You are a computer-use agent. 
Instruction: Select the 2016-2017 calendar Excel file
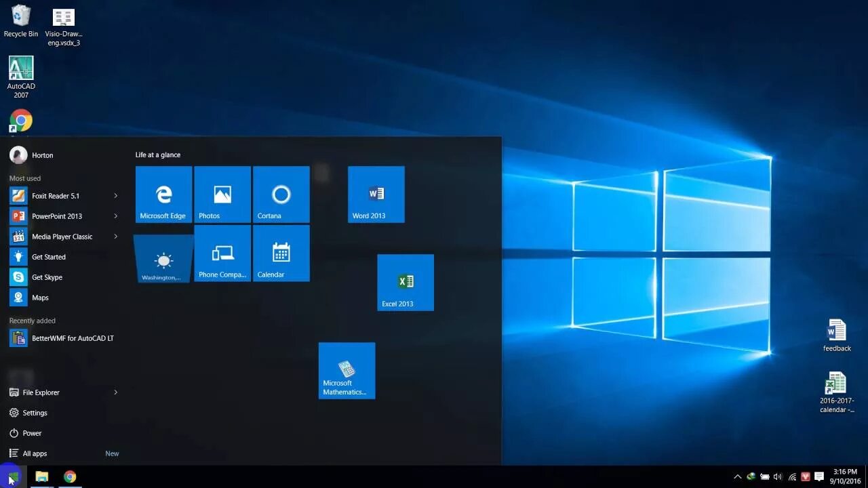837,392
